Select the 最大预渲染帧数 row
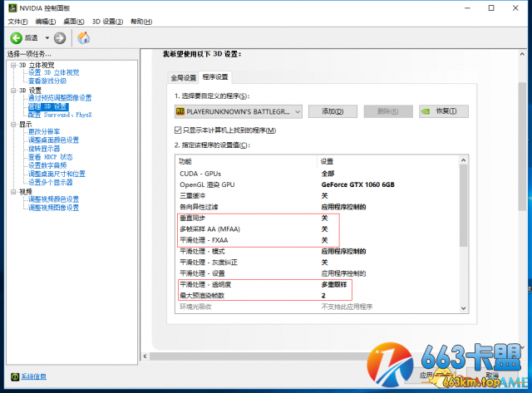 pyautogui.click(x=318, y=296)
